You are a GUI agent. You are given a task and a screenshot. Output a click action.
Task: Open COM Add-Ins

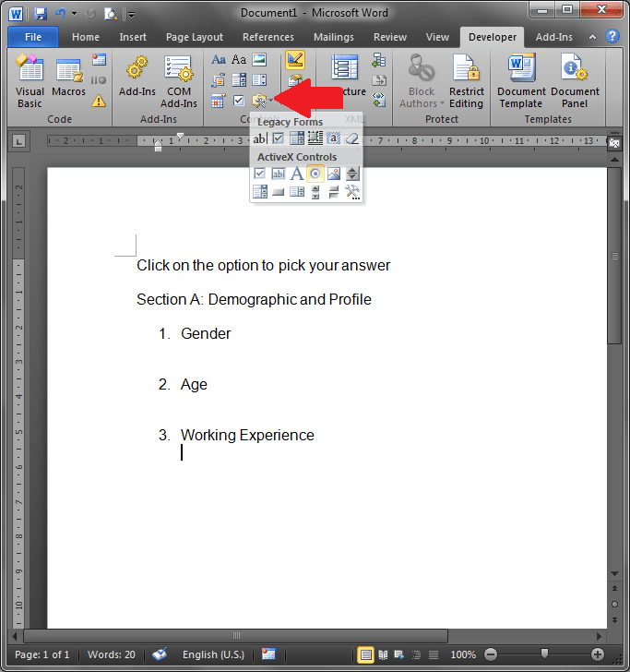click(179, 80)
